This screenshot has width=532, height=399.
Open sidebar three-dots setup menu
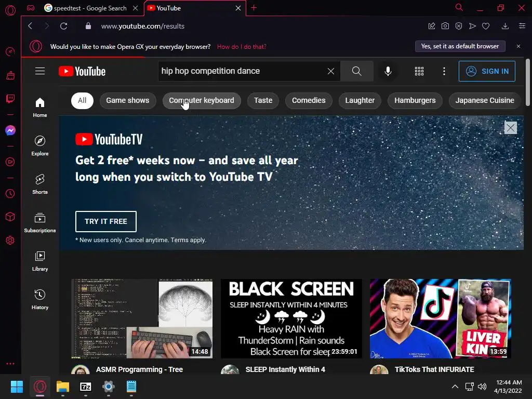(x=10, y=363)
